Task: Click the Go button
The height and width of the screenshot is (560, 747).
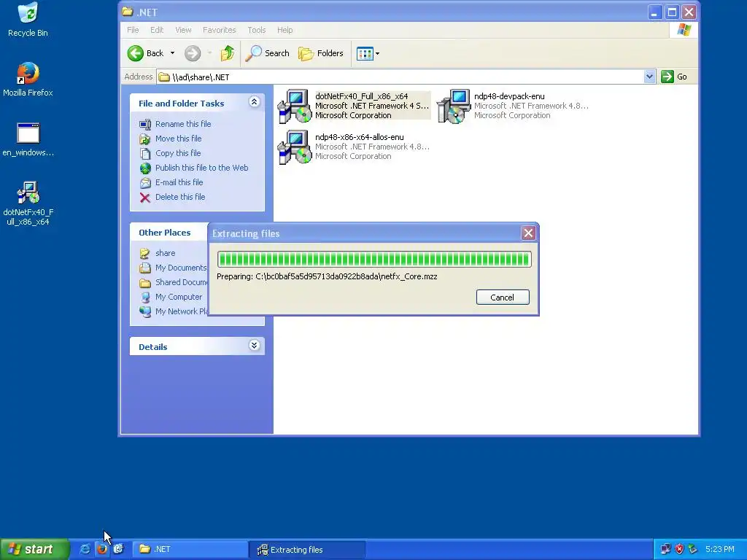Action: coord(674,77)
